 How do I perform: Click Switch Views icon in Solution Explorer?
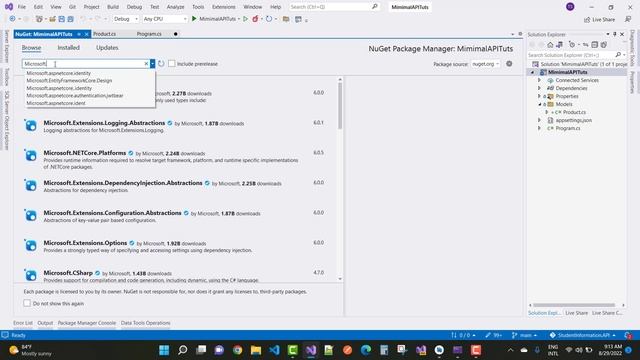559,44
